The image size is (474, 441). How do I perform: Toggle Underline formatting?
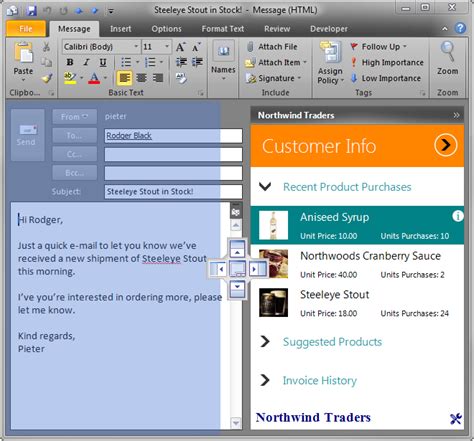[103, 62]
